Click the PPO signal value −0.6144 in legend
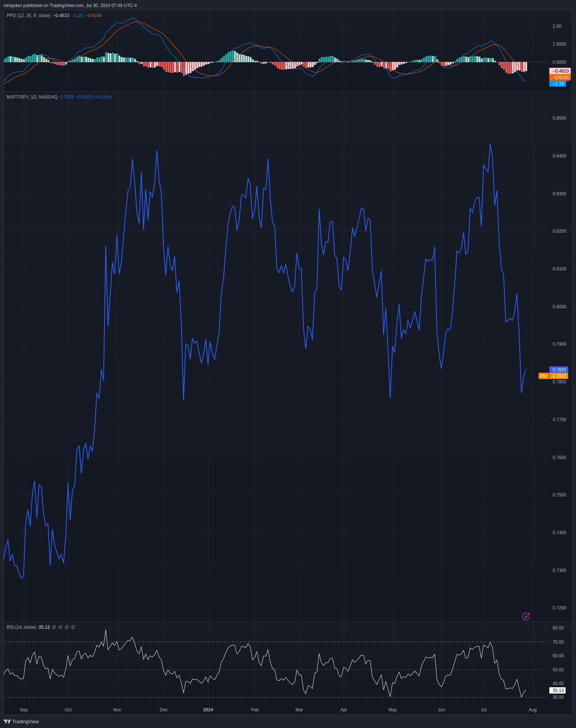The image size is (576, 728). point(93,16)
